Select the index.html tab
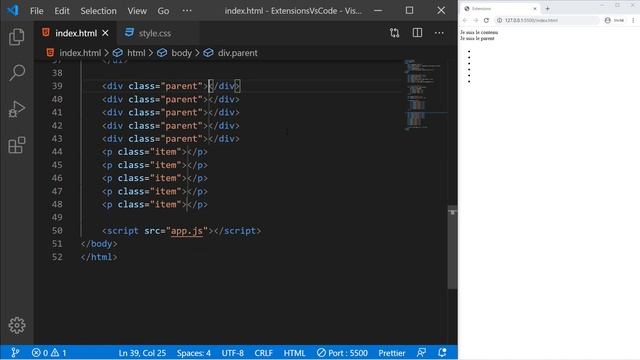Screen dimensions: 640x360 (76, 33)
